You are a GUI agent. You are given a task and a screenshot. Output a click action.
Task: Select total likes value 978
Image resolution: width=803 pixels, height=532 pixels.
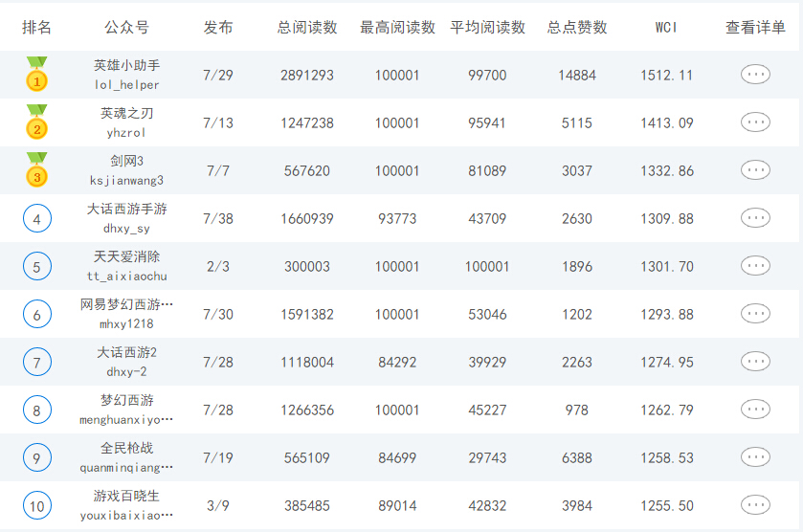click(577, 410)
